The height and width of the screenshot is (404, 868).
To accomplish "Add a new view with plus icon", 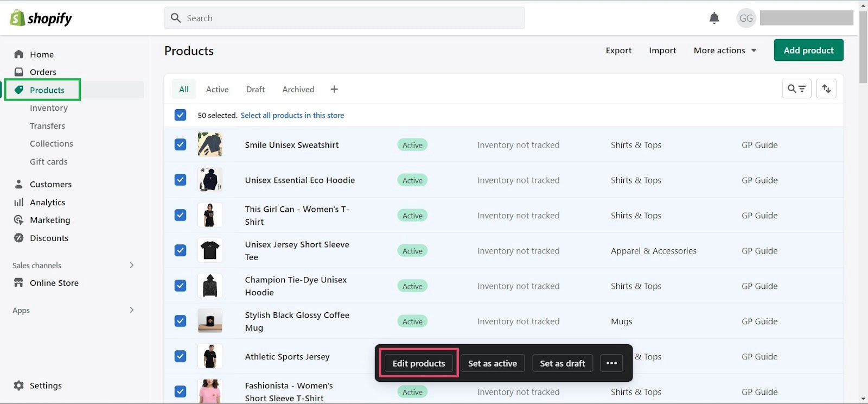I will [x=334, y=89].
